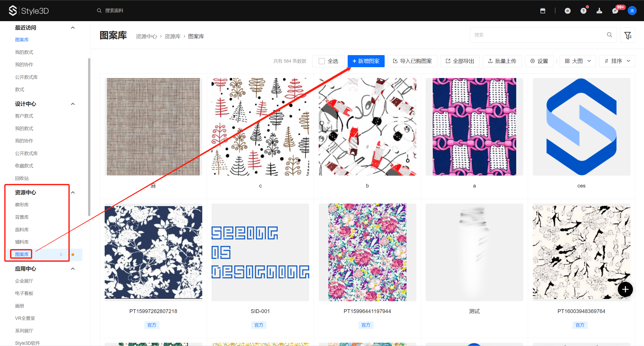Open the store icon in top bar

pyautogui.click(x=543, y=11)
